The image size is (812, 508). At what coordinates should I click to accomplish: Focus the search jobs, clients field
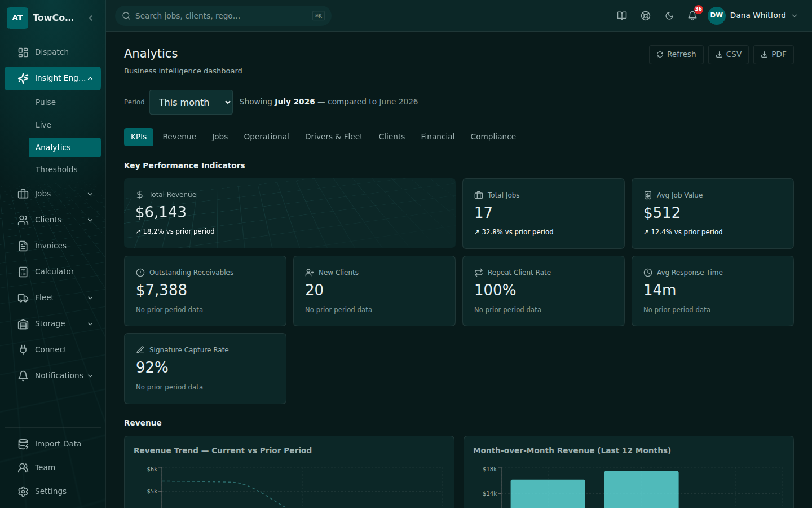pos(223,16)
